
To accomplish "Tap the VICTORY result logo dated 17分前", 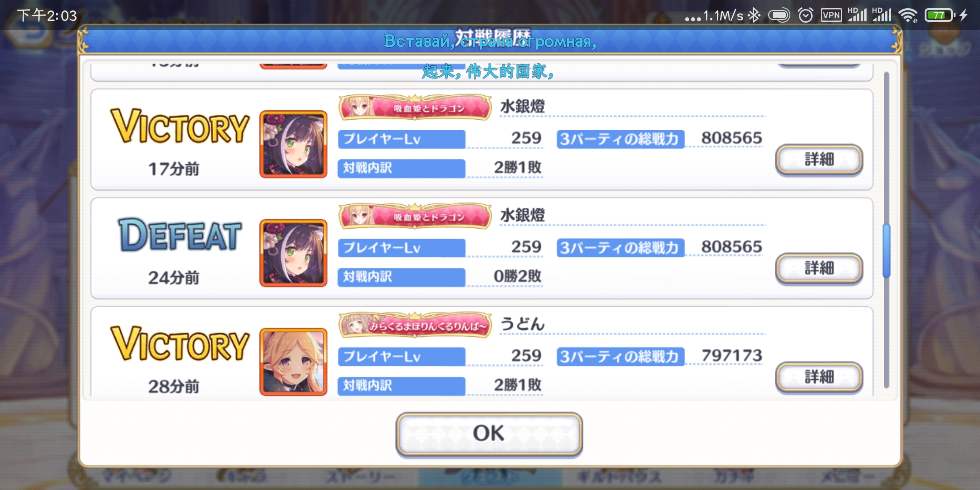I will [x=180, y=127].
